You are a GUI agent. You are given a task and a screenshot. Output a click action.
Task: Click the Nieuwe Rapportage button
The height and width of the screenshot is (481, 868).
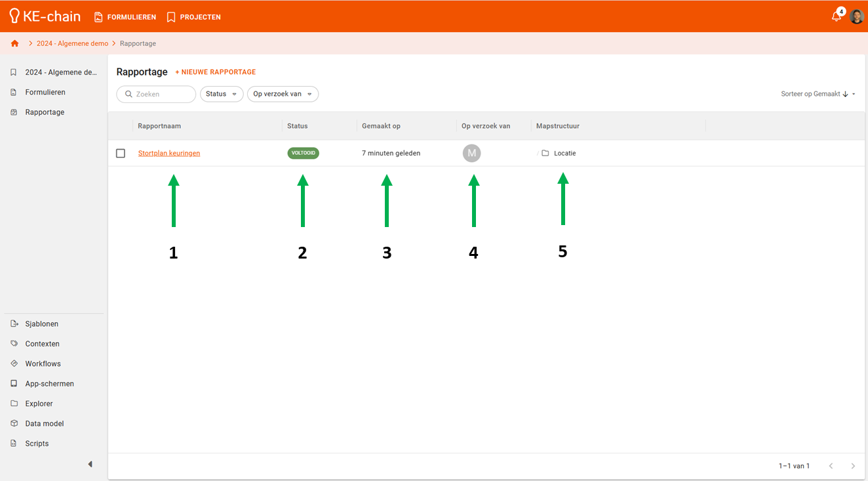pos(216,72)
